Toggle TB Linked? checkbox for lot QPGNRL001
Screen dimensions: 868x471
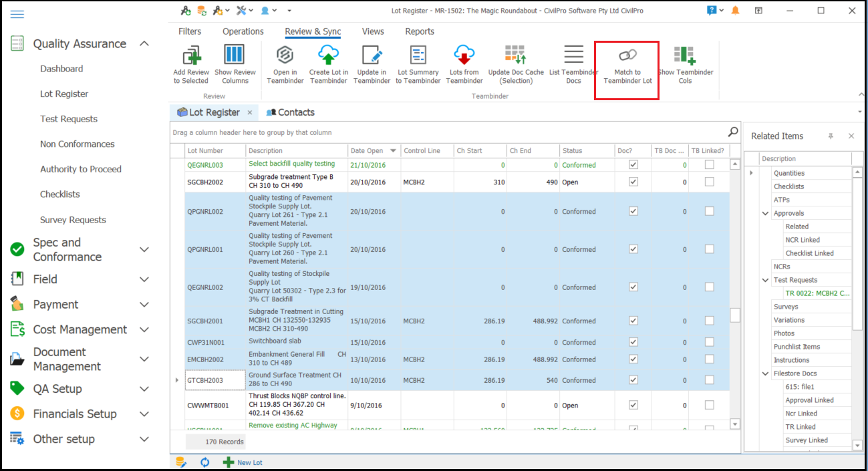click(709, 249)
